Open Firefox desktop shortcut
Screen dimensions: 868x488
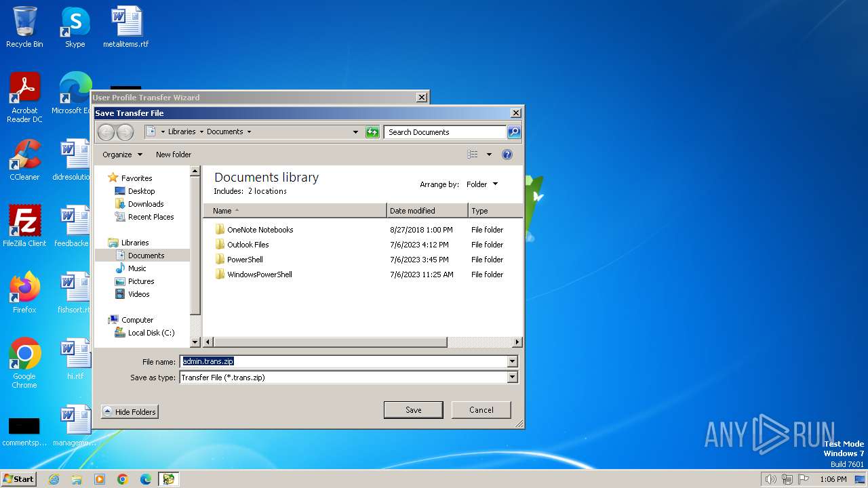24,293
